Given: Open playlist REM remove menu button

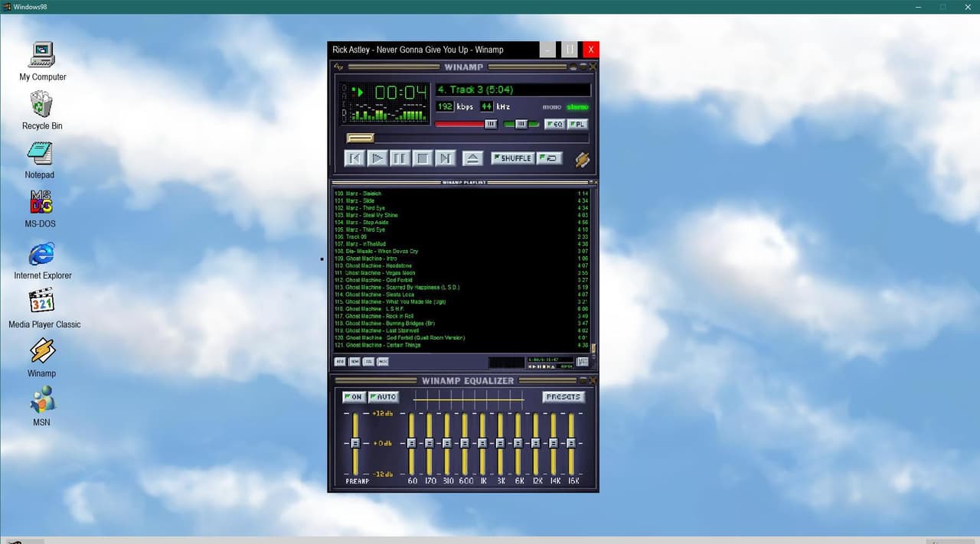Looking at the screenshot, I should [x=354, y=361].
